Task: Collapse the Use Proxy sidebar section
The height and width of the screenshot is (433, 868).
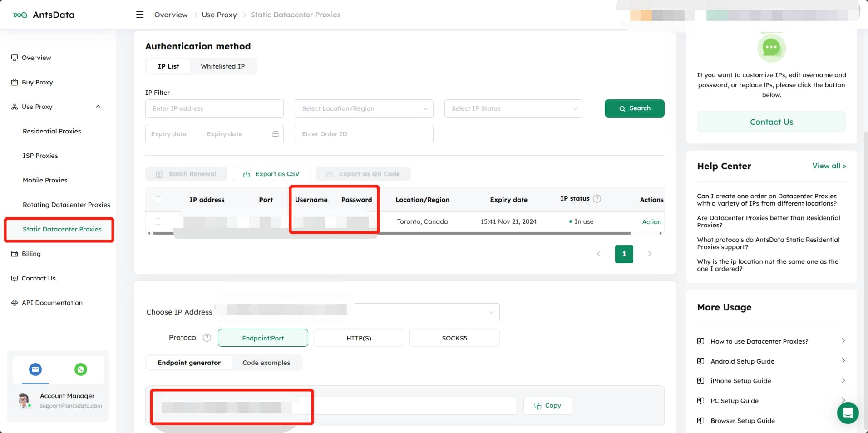Action: (98, 107)
